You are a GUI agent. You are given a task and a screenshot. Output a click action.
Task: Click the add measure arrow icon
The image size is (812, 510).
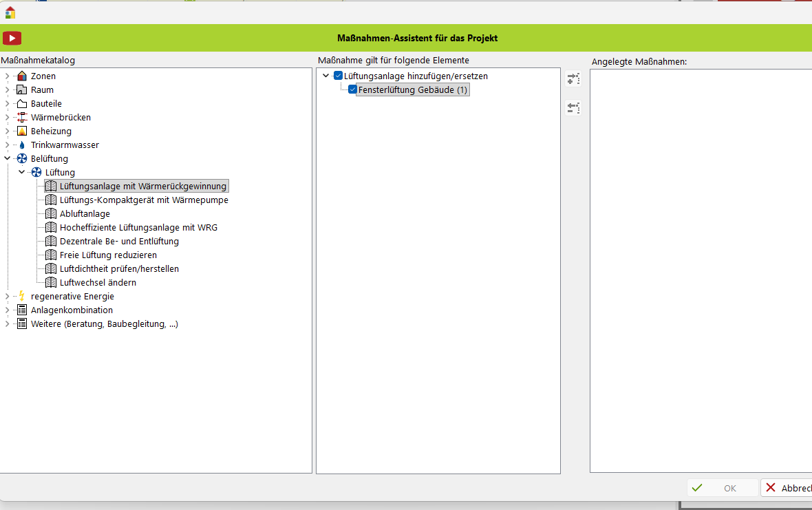[x=573, y=78]
